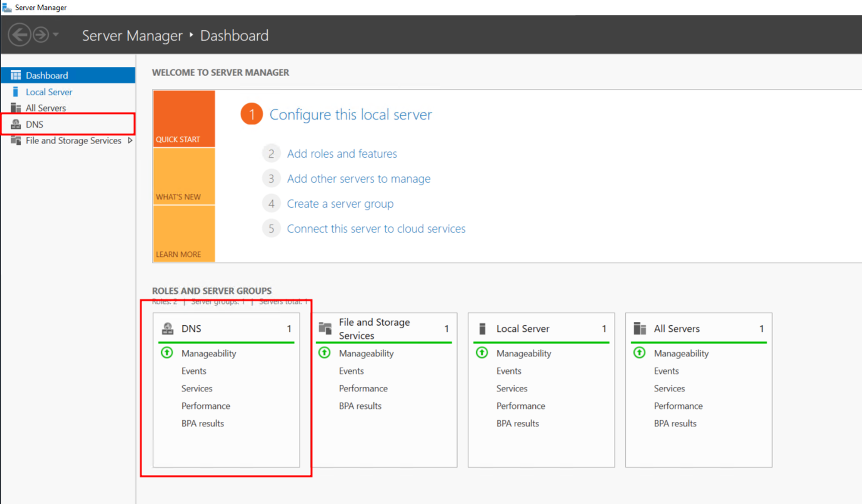Viewport: 862px width, 504px height.
Task: Click DNS tile manageability status icon
Action: click(167, 353)
